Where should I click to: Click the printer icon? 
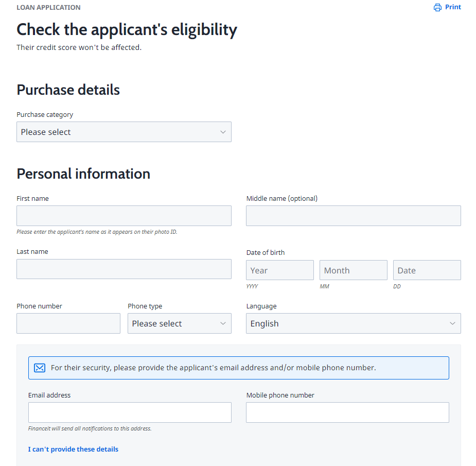pos(437,7)
